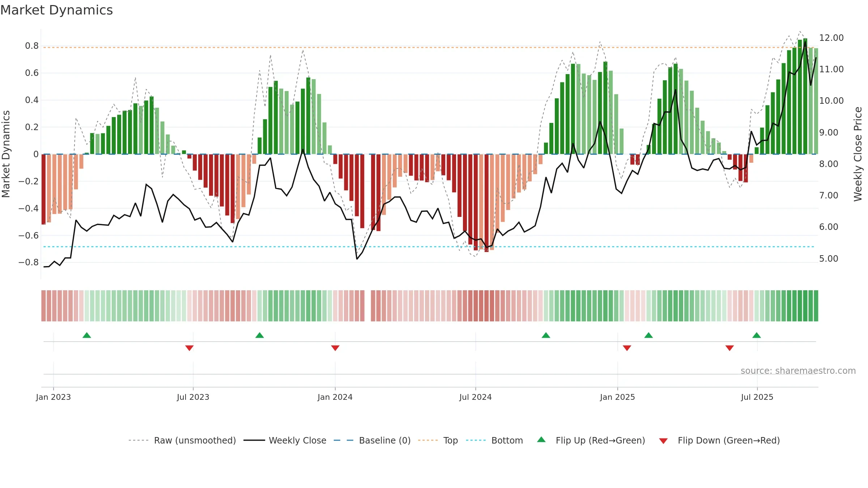The height and width of the screenshot is (488, 868).
Task: Toggle Bottom legend entry
Action: point(494,440)
